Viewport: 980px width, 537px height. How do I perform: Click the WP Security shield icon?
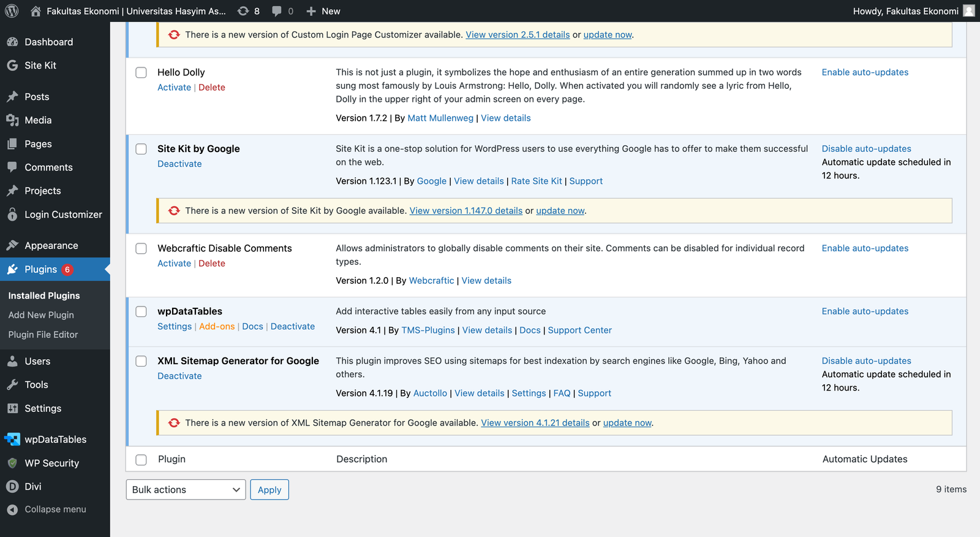12,463
